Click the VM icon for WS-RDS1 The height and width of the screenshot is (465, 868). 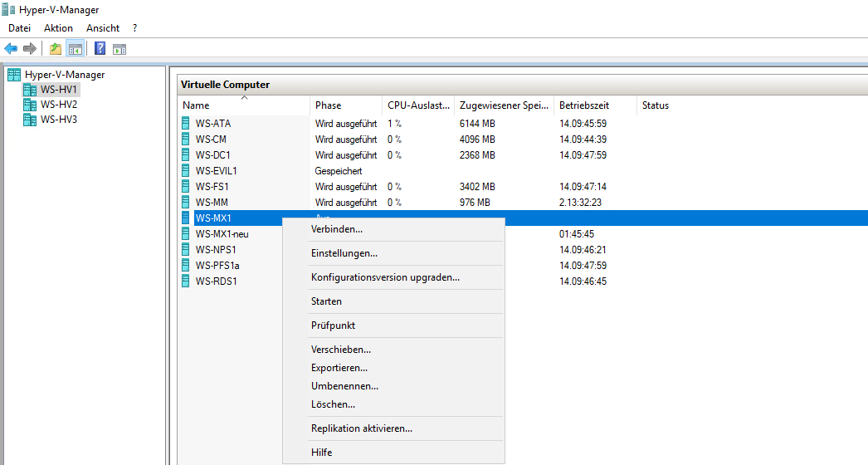pyautogui.click(x=185, y=281)
